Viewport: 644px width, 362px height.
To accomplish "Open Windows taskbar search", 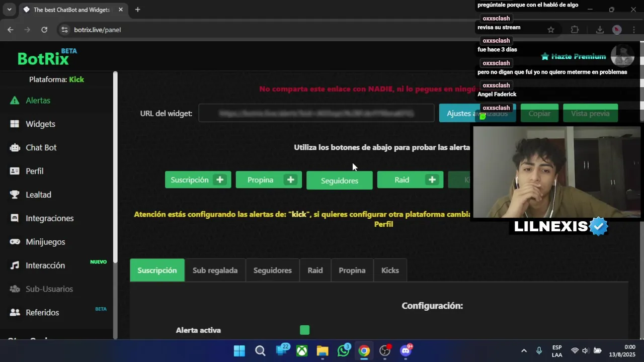I will [260, 350].
